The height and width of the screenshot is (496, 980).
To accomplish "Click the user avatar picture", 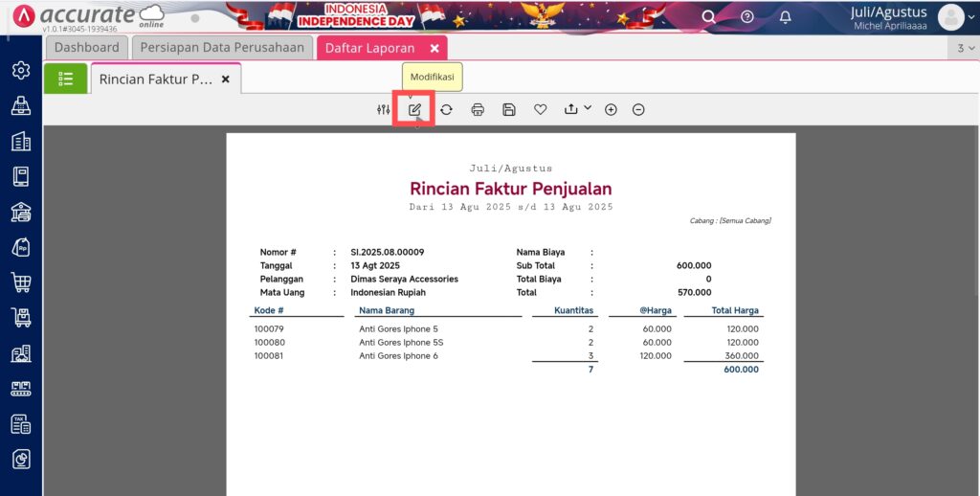I will point(950,17).
